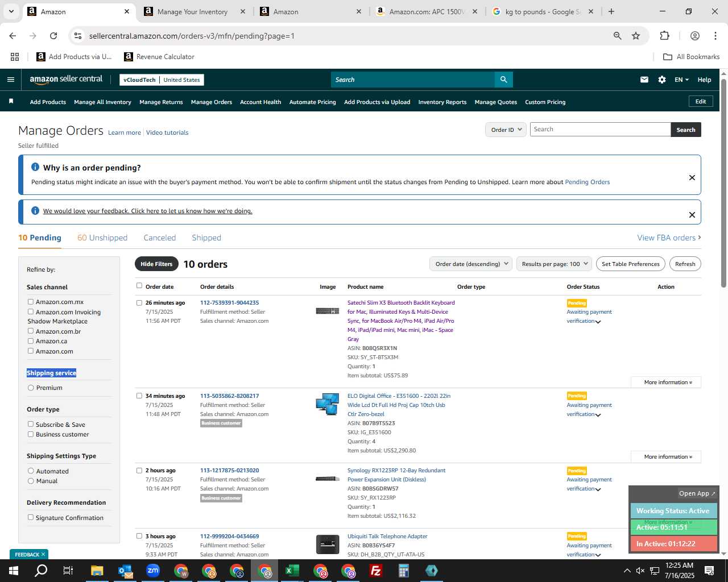Check Signature Confirmation filter
The image size is (728, 582).
point(31,517)
